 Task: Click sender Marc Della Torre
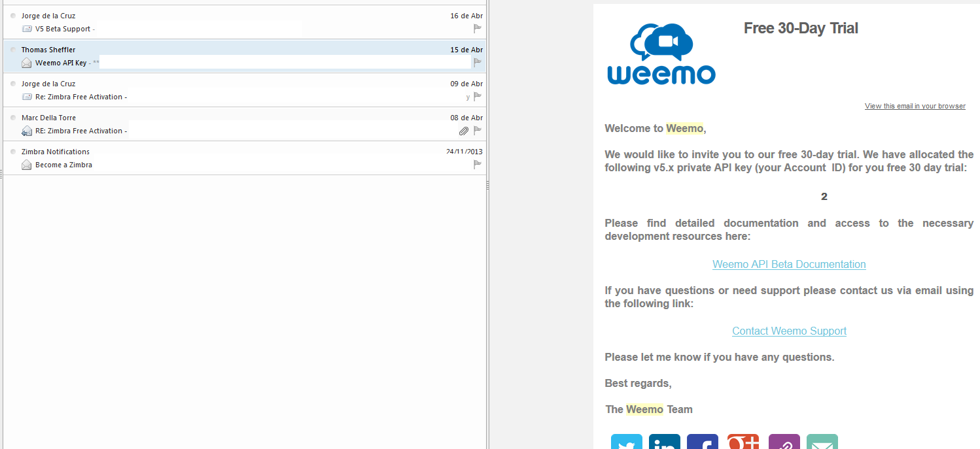click(x=48, y=118)
